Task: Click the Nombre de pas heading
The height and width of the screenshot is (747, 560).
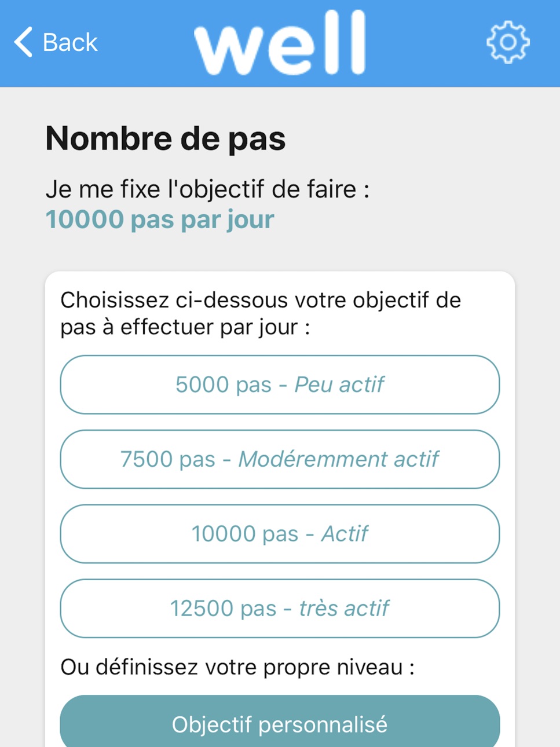Action: click(166, 138)
